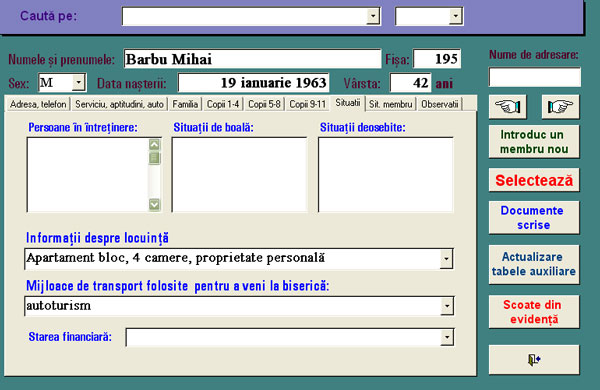Click Scoate din evidență button
600x390 pixels.
coord(534,312)
